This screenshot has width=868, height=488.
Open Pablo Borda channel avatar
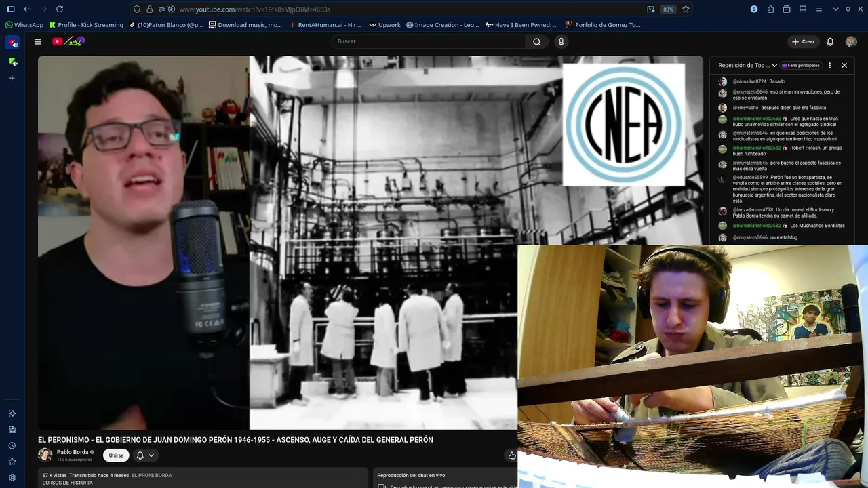pos(45,455)
